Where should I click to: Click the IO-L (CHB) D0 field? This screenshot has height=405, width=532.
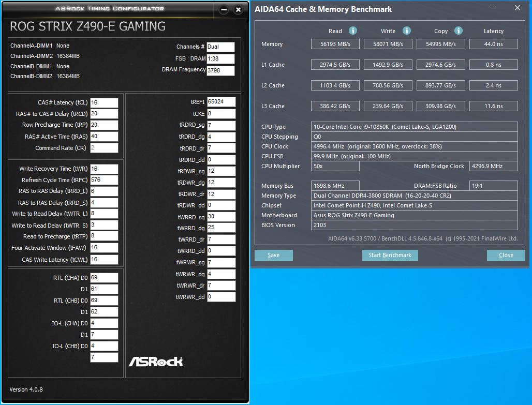(104, 346)
